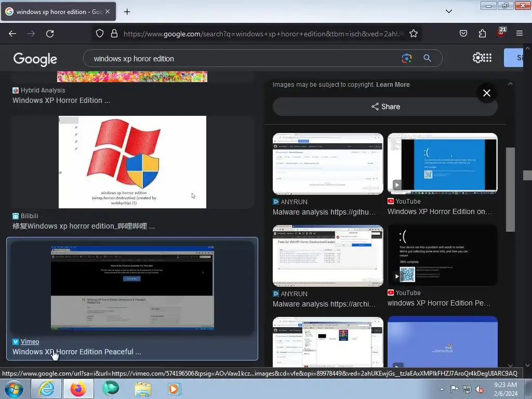This screenshot has height=399, width=532.
Task: View site security lock information
Action: click(114, 33)
